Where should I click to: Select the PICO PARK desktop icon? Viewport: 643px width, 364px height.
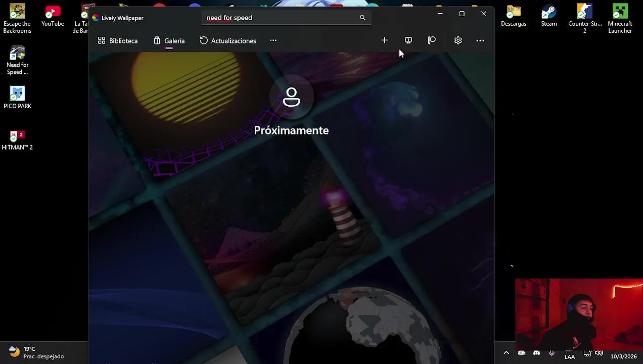pyautogui.click(x=17, y=98)
